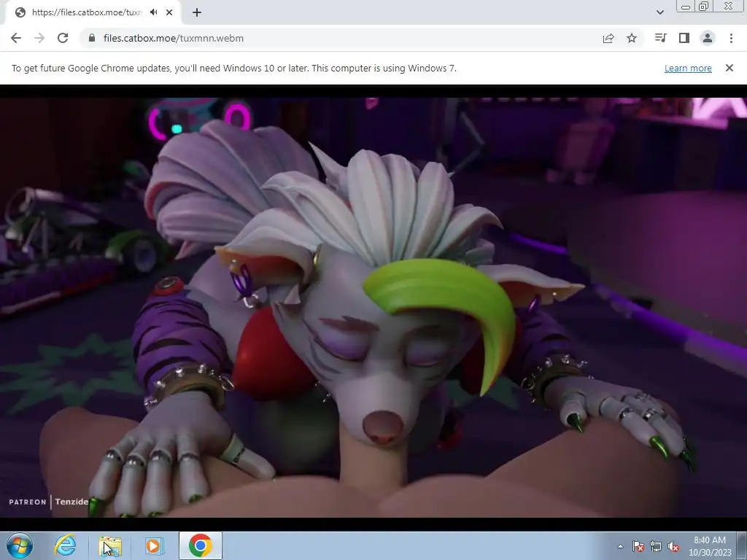Mute the tab using its speaker icon
The height and width of the screenshot is (560, 747).
pyautogui.click(x=154, y=12)
